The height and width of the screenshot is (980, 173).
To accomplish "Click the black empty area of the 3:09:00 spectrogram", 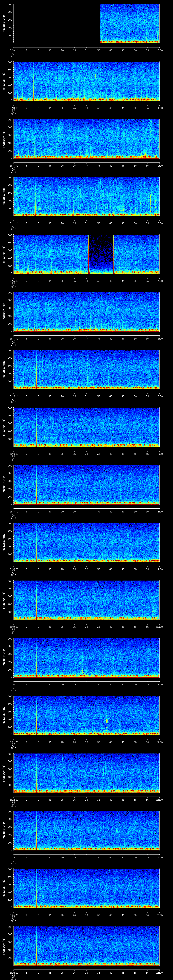I will pos(56,24).
